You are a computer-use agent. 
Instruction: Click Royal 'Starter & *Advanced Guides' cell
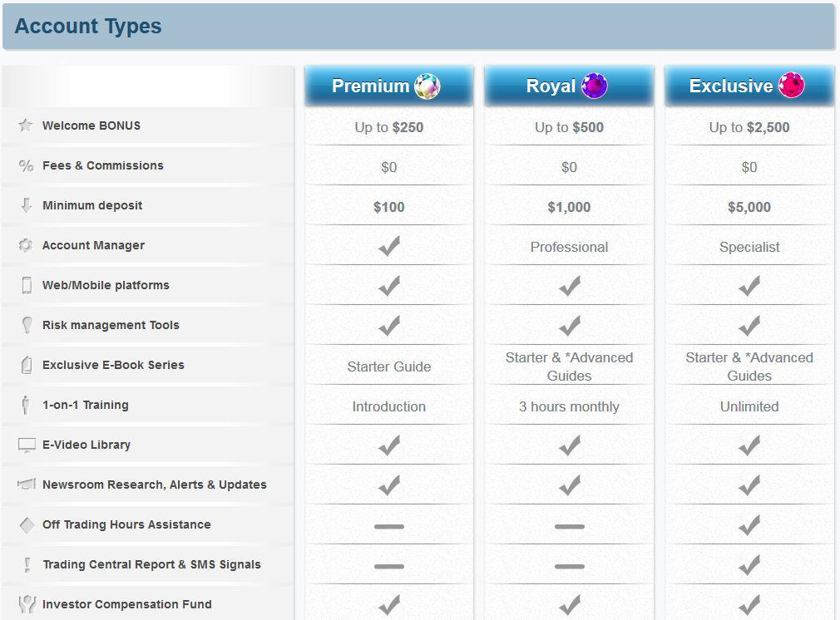[569, 367]
